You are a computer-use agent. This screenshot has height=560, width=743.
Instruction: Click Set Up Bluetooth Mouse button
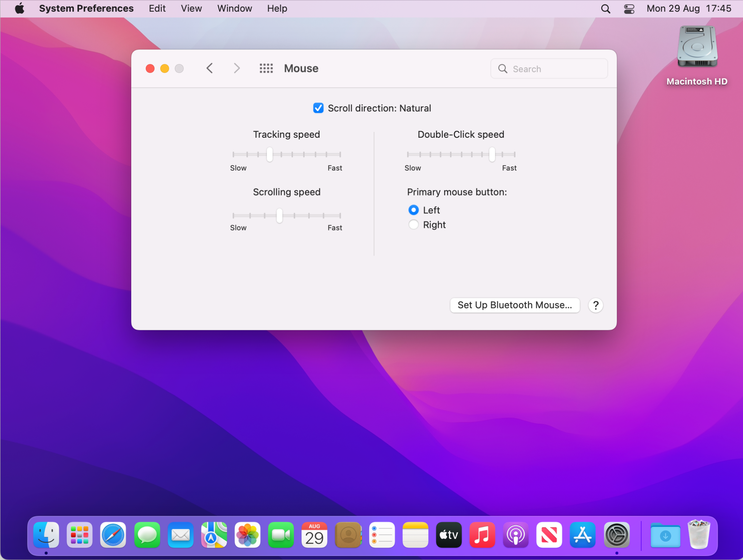click(515, 305)
